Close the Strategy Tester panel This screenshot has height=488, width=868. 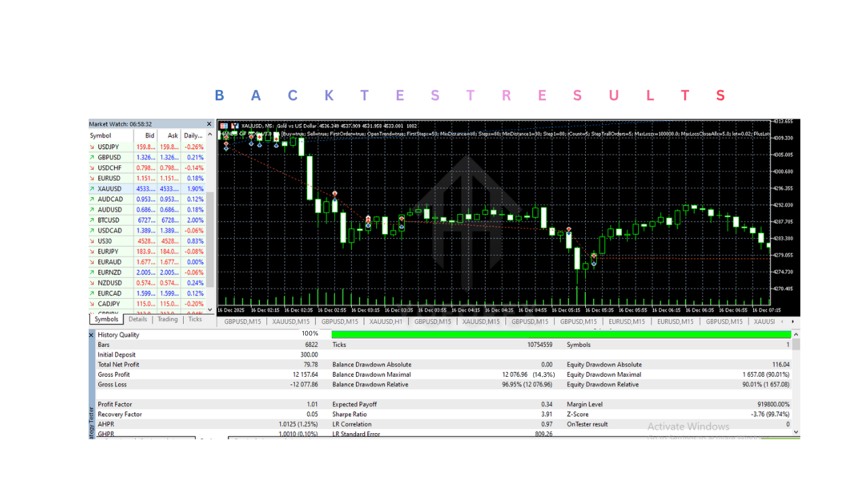pyautogui.click(x=92, y=335)
